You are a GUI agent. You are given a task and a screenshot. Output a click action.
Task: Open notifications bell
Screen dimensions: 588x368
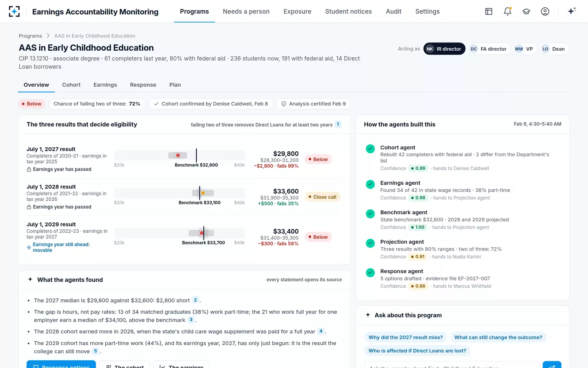(x=508, y=11)
